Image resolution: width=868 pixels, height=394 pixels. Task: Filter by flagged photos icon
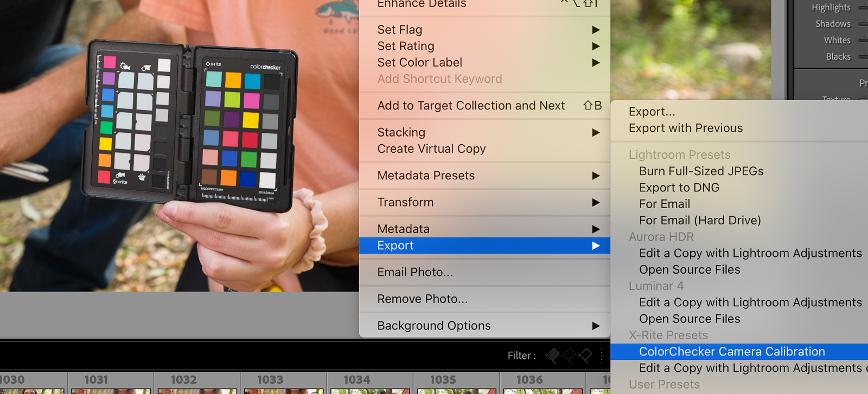click(552, 356)
